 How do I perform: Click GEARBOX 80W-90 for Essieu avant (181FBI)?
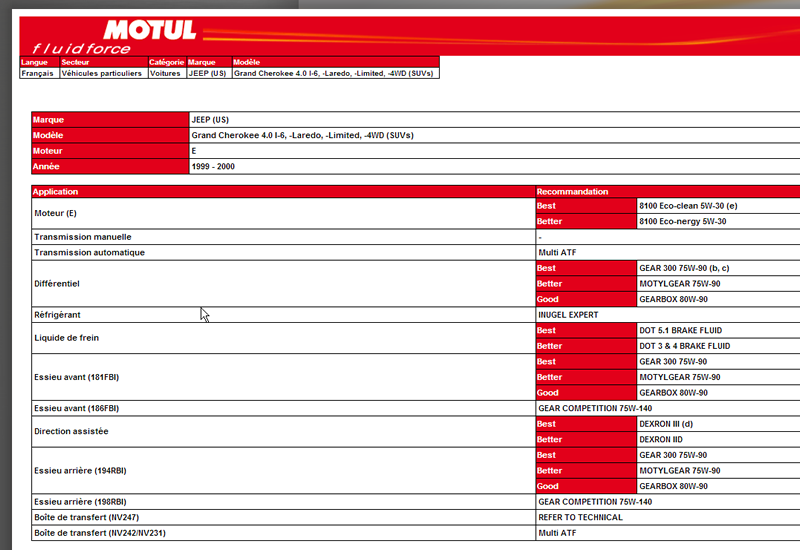673,393
